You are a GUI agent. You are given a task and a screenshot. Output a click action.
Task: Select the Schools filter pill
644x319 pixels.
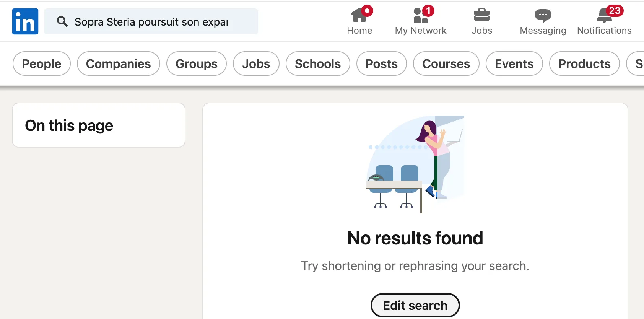point(318,63)
